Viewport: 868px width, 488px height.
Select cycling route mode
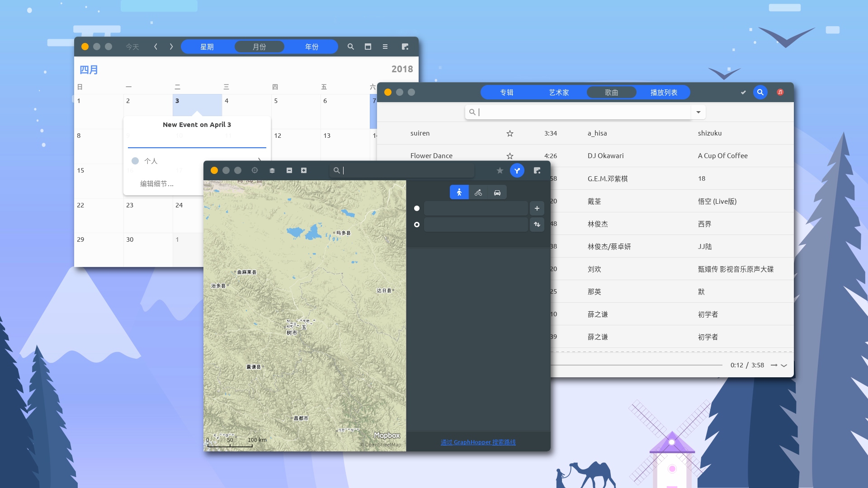click(x=478, y=192)
